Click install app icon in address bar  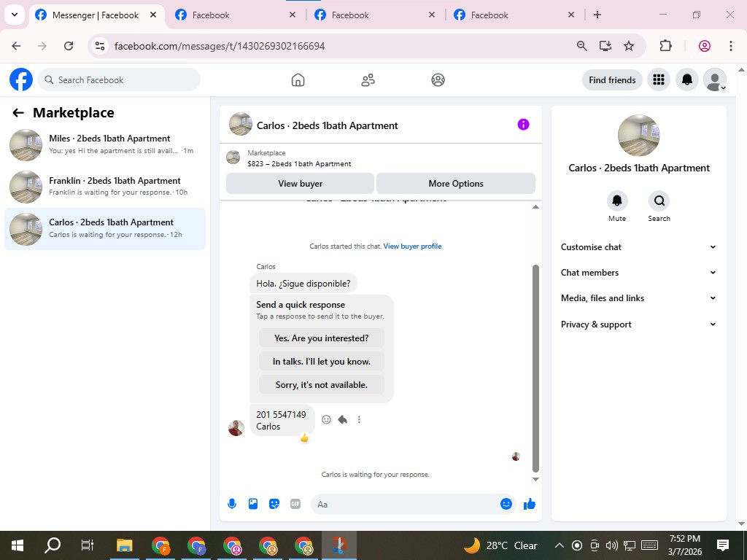605,46
